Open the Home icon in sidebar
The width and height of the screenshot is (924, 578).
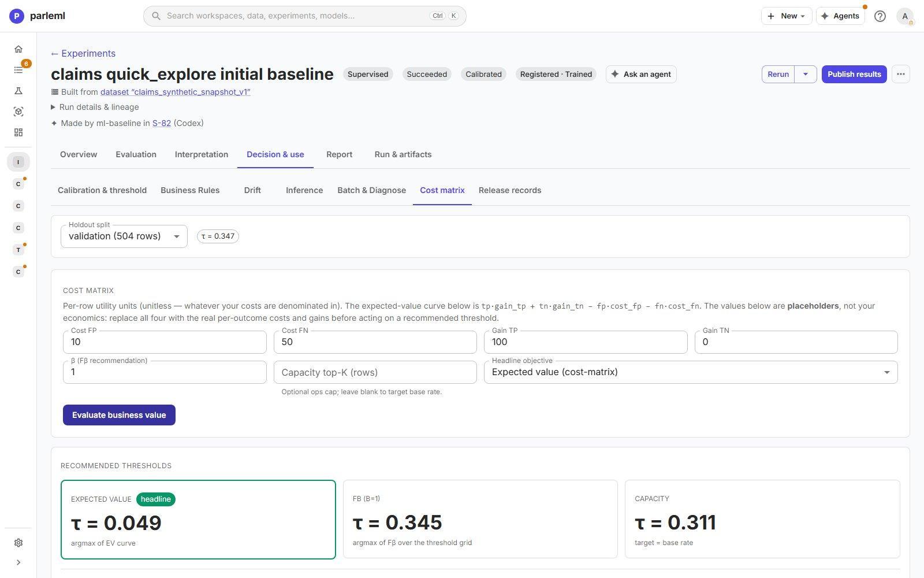[18, 49]
